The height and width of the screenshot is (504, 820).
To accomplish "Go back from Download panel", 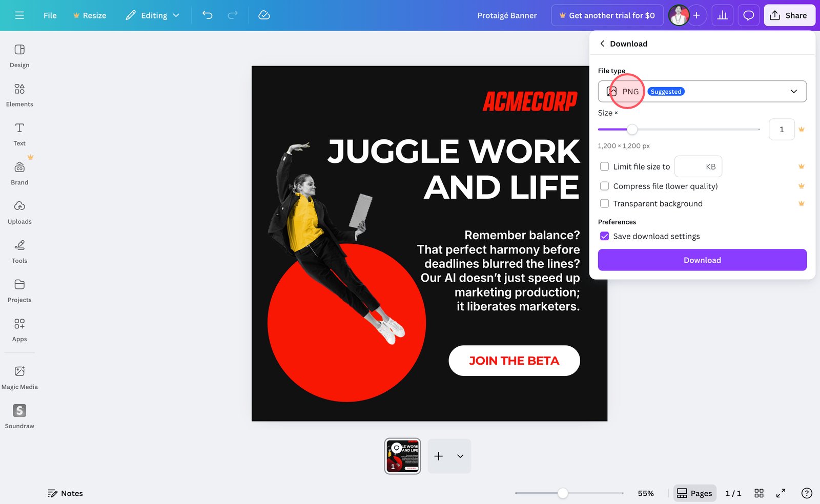I will 602,44.
